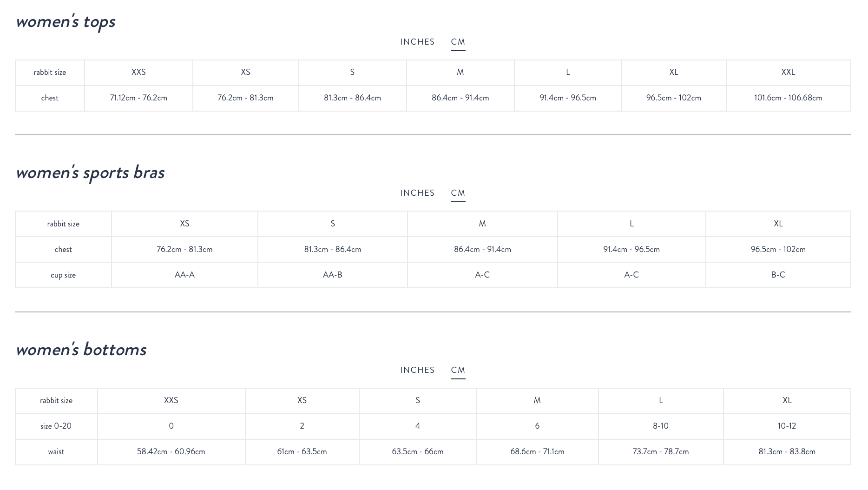
Task: Switch women's tops chart to INCHES
Action: point(417,42)
